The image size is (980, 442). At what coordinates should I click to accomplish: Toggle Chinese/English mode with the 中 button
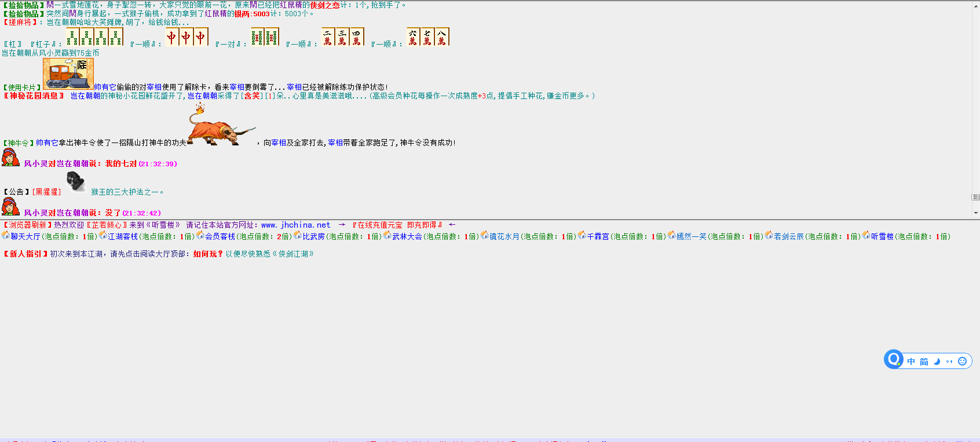pos(911,361)
